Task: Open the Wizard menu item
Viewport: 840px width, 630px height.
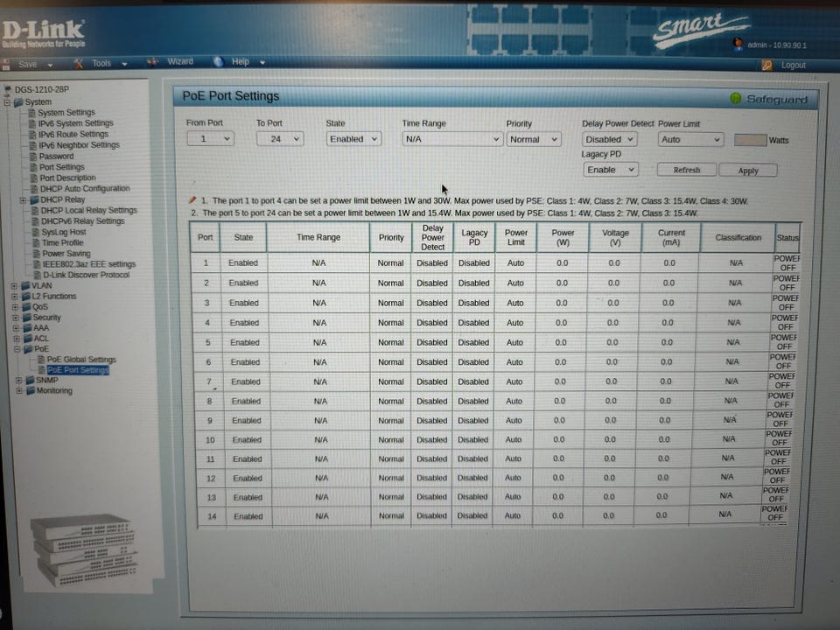Action: 180,61
